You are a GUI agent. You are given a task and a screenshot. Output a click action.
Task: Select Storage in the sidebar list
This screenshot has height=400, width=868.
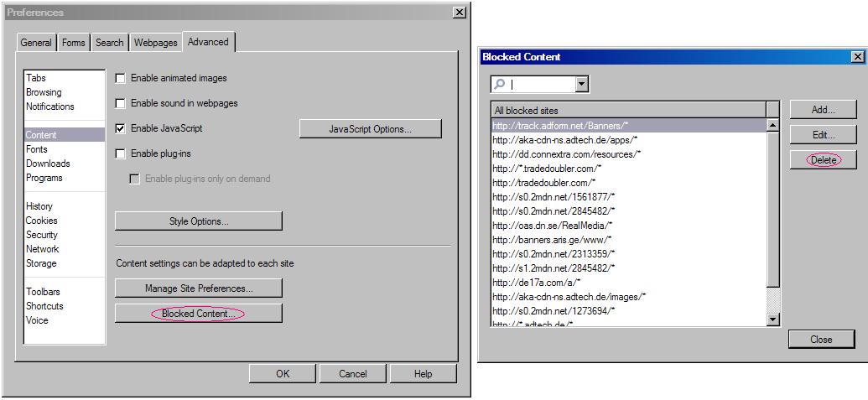(41, 264)
